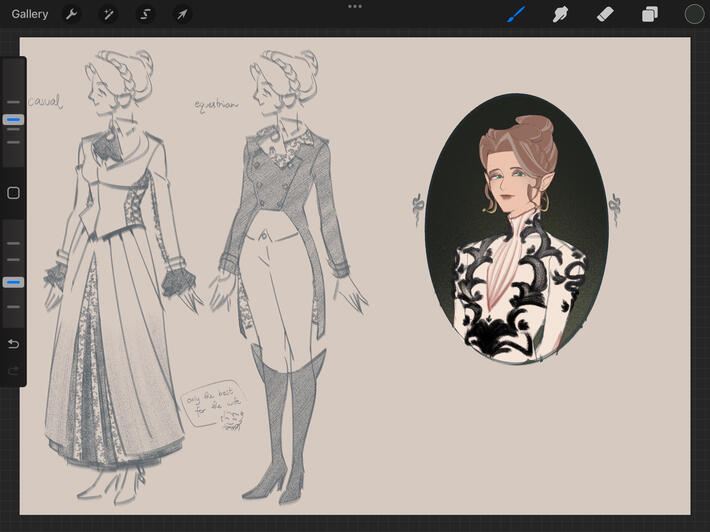Screen dimensions: 710x532
Task: Tap the three-dot handle at top center
Action: click(355, 6)
